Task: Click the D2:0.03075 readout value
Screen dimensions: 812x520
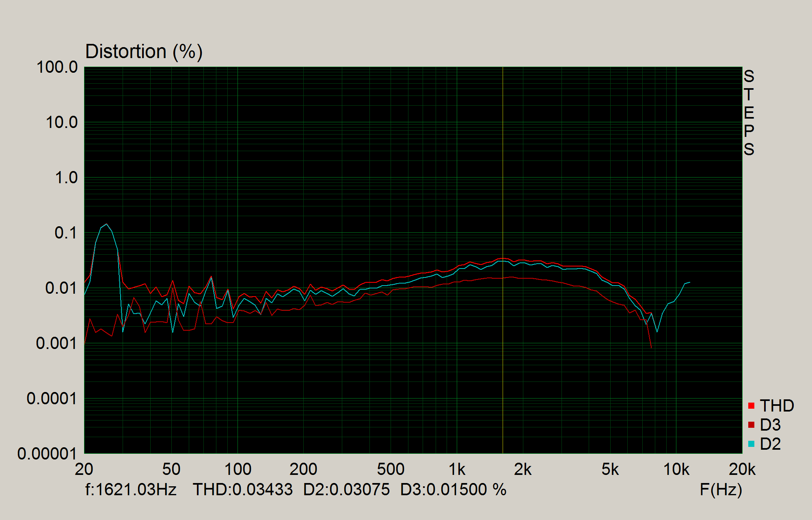Action: coord(346,490)
